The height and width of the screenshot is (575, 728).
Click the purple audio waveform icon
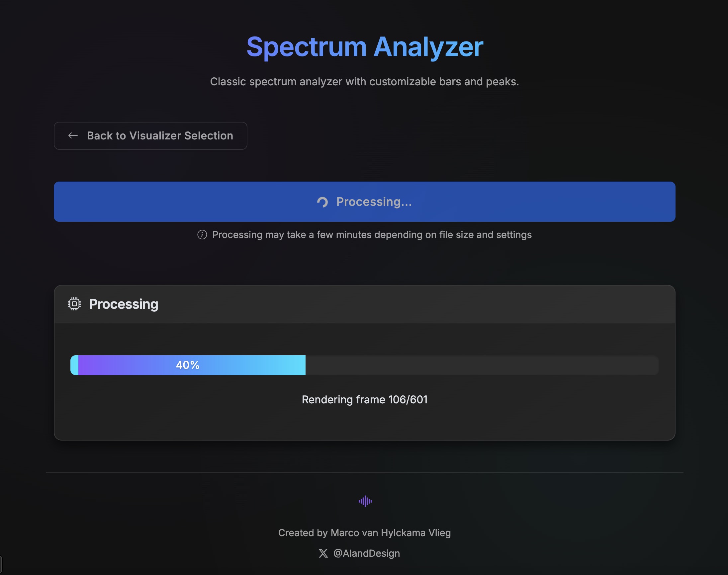pos(365,501)
